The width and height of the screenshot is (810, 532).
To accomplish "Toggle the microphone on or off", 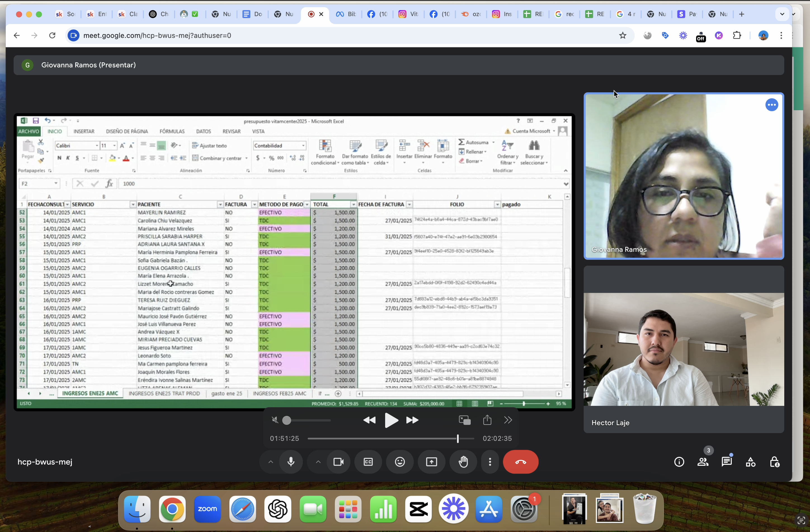I will click(291, 462).
